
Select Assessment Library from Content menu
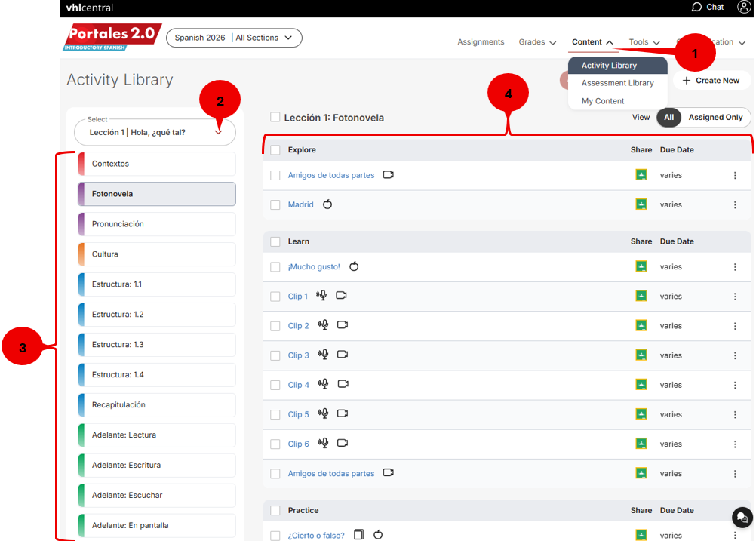[618, 83]
